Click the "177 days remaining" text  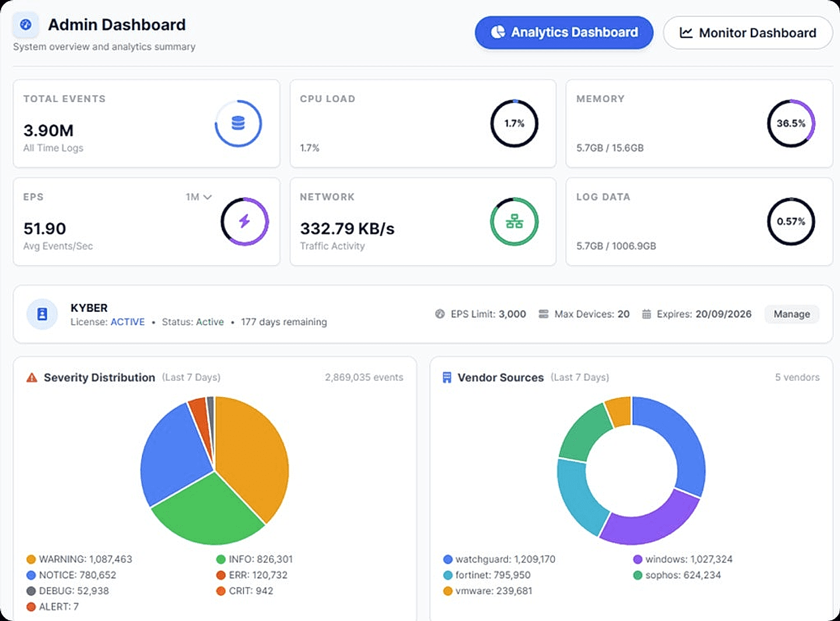coord(284,322)
